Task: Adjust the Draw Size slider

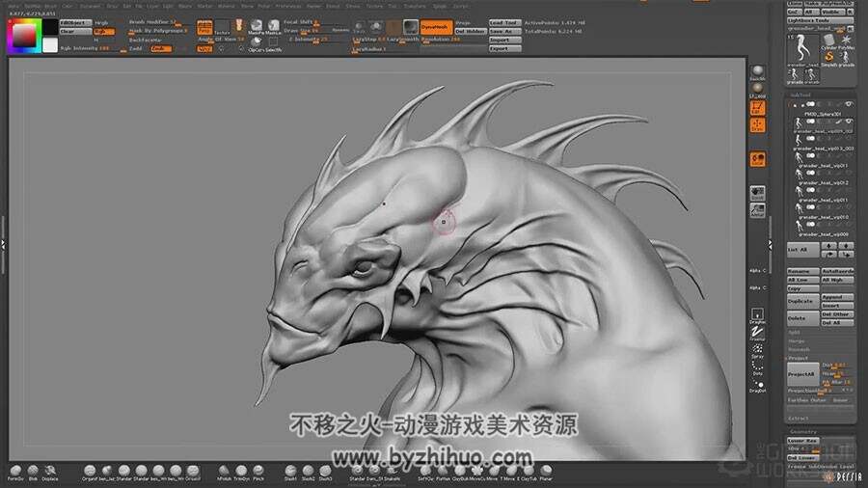Action: point(306,31)
